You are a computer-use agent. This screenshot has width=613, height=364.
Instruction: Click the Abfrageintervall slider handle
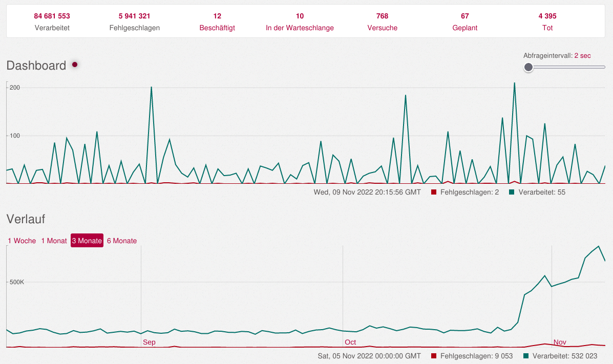tap(529, 67)
